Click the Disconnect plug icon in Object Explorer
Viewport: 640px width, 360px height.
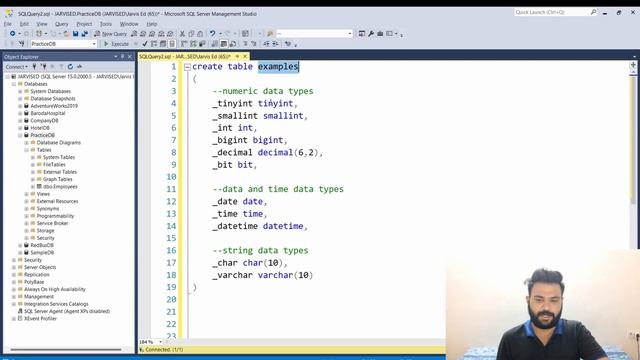point(43,67)
